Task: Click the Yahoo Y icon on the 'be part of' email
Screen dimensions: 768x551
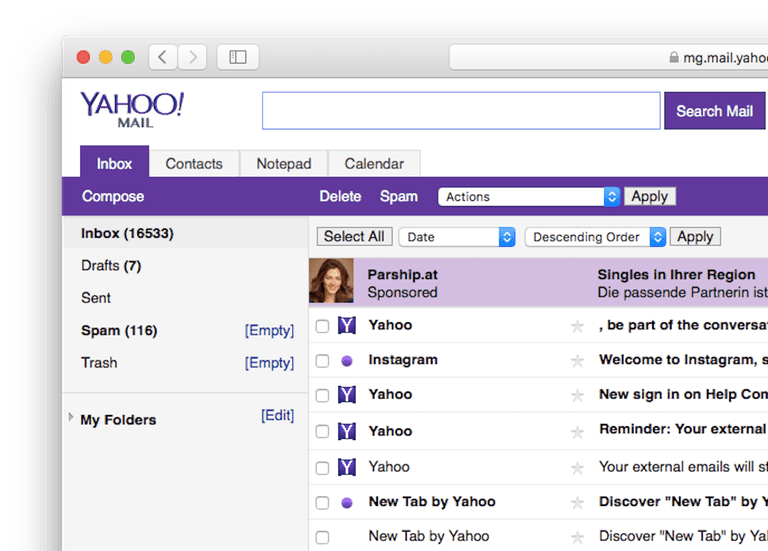Action: coord(347,325)
